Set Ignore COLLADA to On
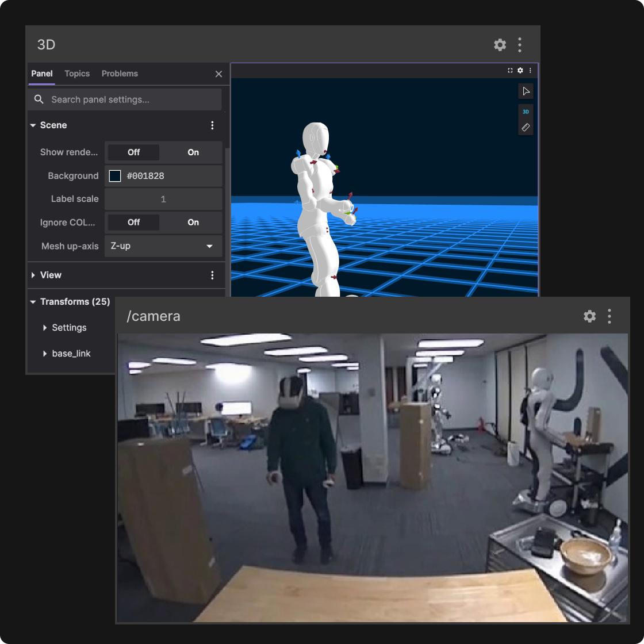This screenshot has height=644, width=644. pyautogui.click(x=193, y=222)
